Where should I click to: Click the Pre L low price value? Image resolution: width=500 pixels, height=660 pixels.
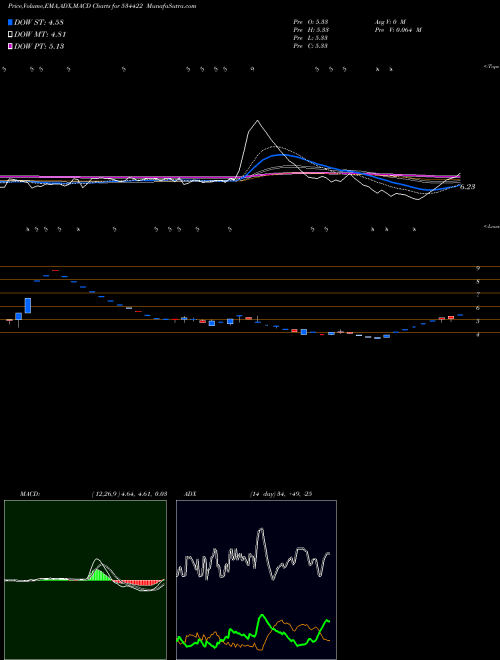pos(311,38)
